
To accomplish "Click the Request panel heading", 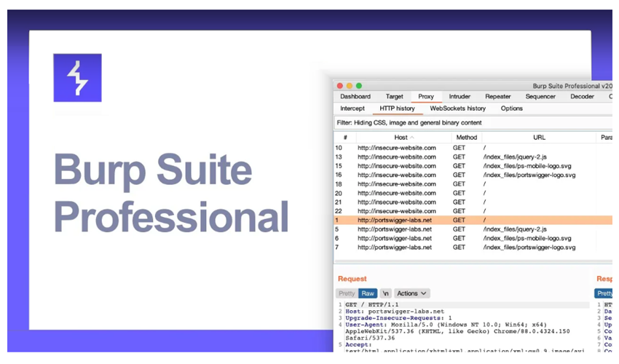I will pyautogui.click(x=352, y=279).
